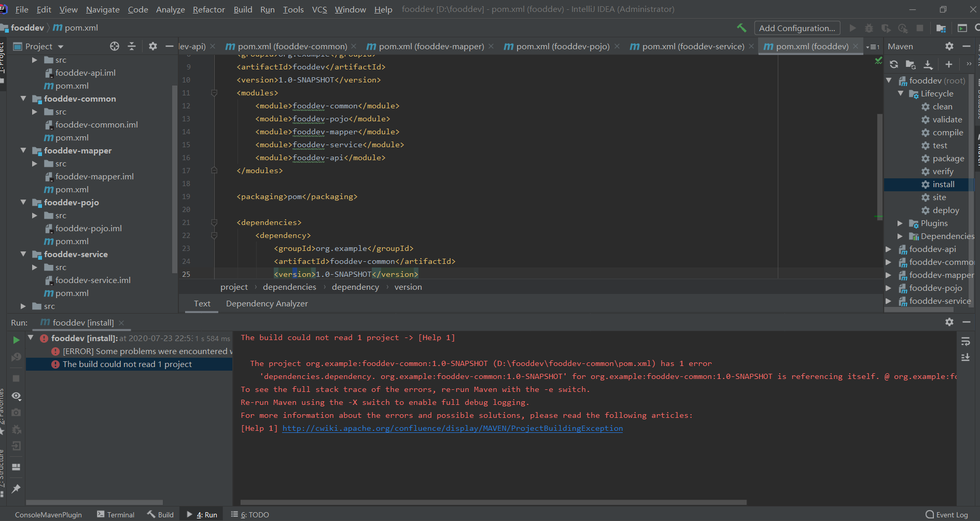Open the Terminal tool window

(116, 515)
